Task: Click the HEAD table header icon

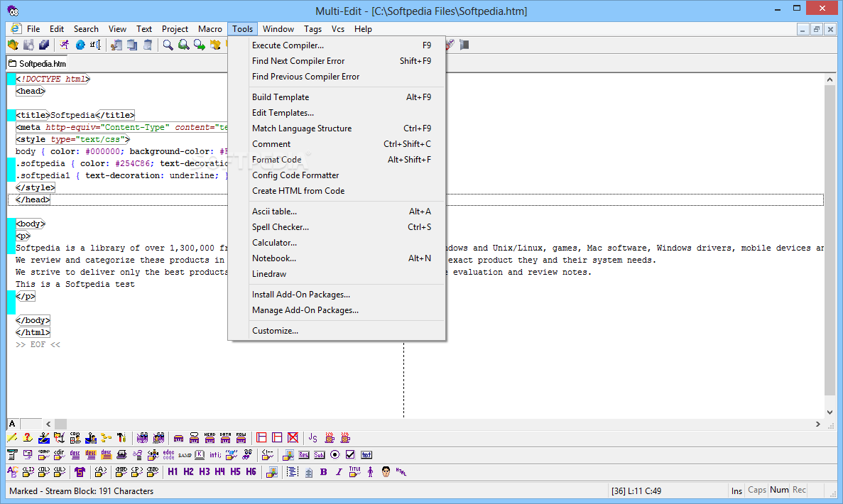Action: pyautogui.click(x=210, y=438)
